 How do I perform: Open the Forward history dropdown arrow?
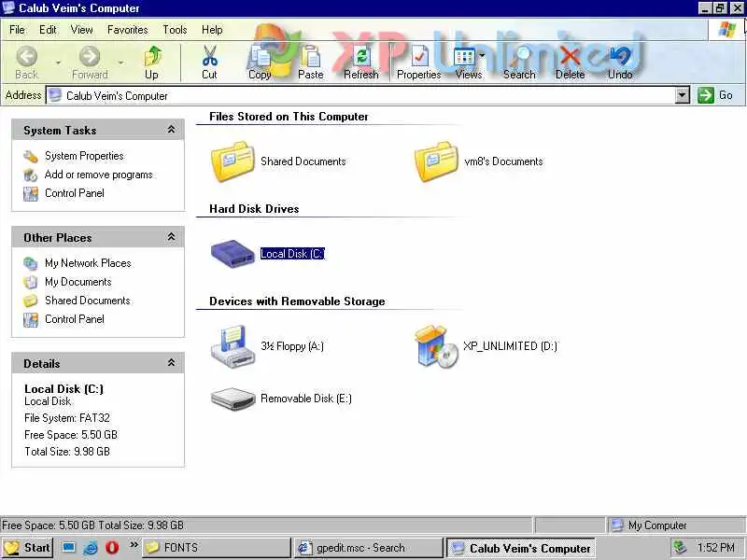[121, 63]
